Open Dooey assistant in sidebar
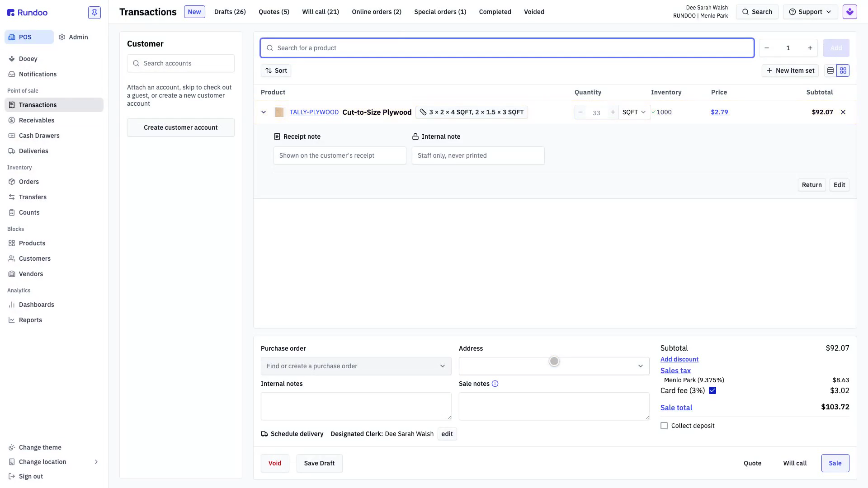The image size is (868, 488). point(54,59)
